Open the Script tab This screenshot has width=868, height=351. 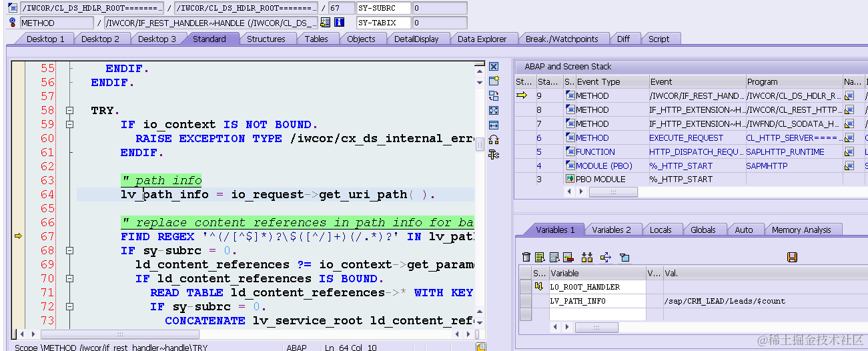click(x=659, y=39)
